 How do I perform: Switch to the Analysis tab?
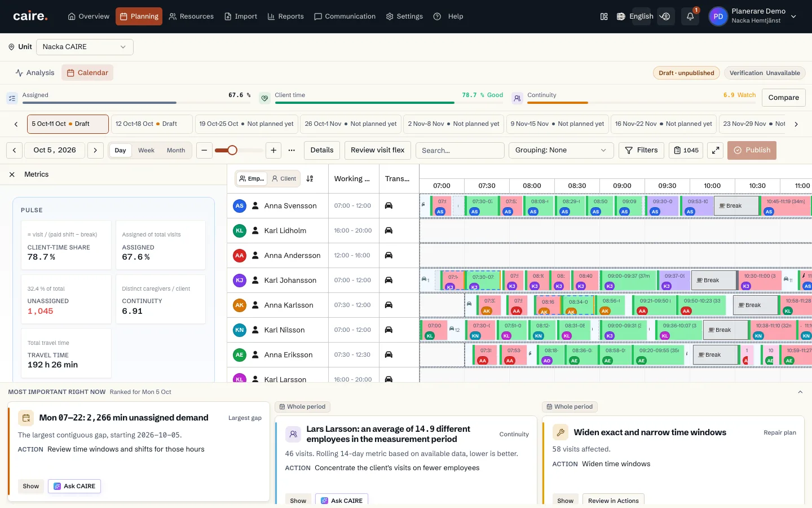coord(35,73)
